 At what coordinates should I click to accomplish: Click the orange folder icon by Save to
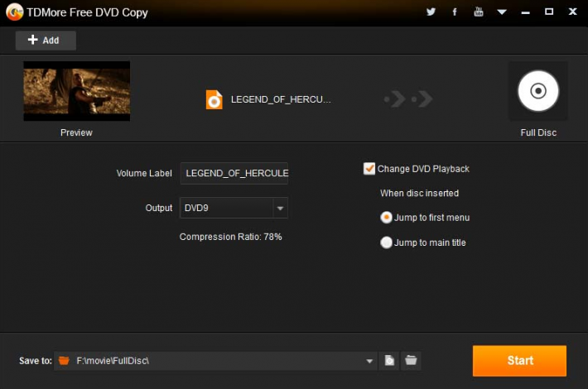click(x=64, y=361)
